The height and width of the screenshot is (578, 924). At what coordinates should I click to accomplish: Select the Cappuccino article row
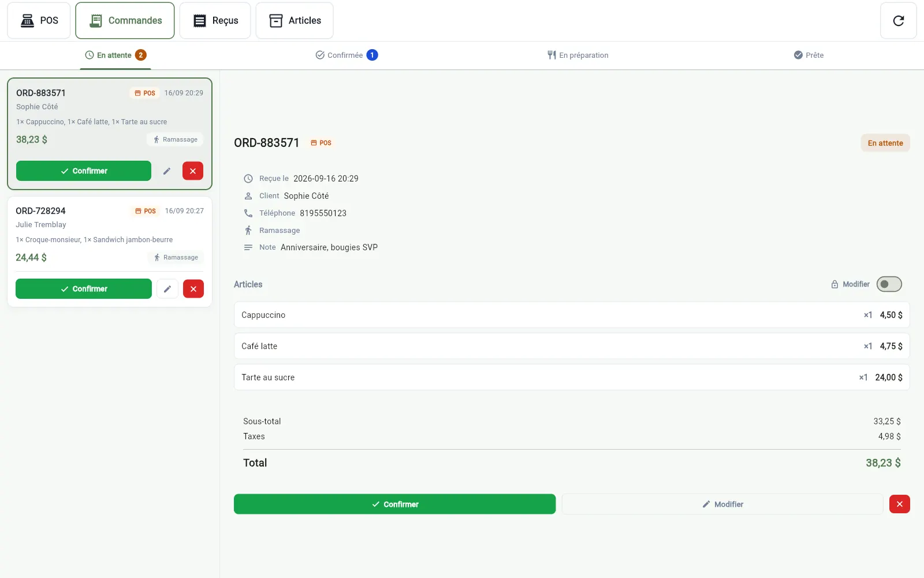click(x=572, y=315)
